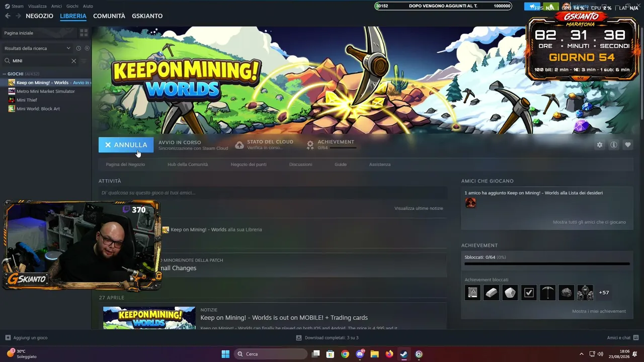The height and width of the screenshot is (362, 644).
Task: Open Hub della Comunità link
Action: [x=188, y=164]
